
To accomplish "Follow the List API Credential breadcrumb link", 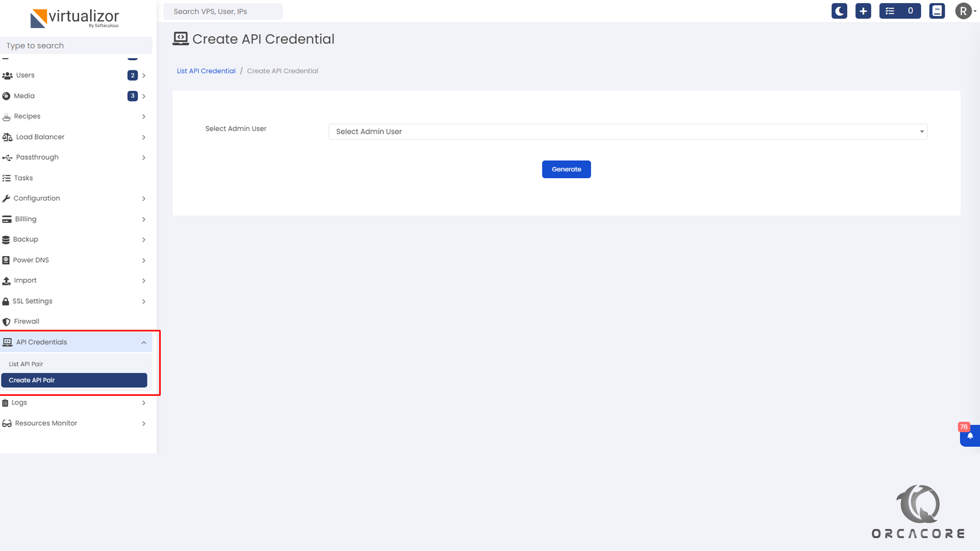I will coord(206,71).
